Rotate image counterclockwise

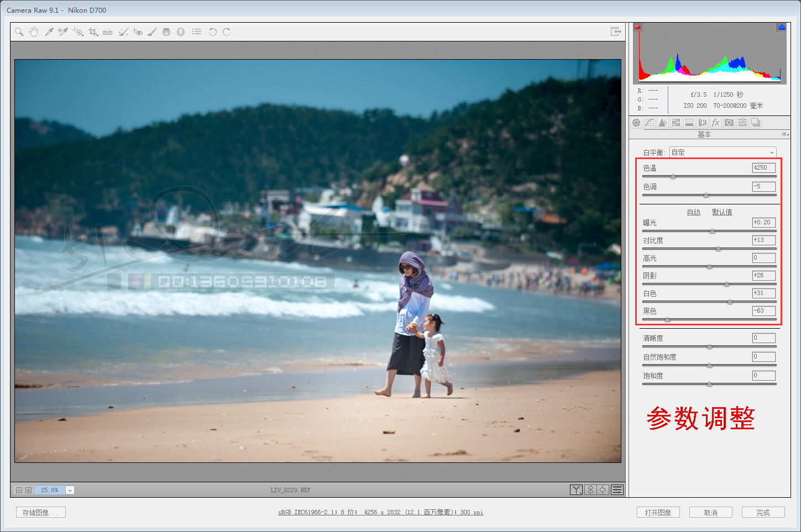coord(212,32)
